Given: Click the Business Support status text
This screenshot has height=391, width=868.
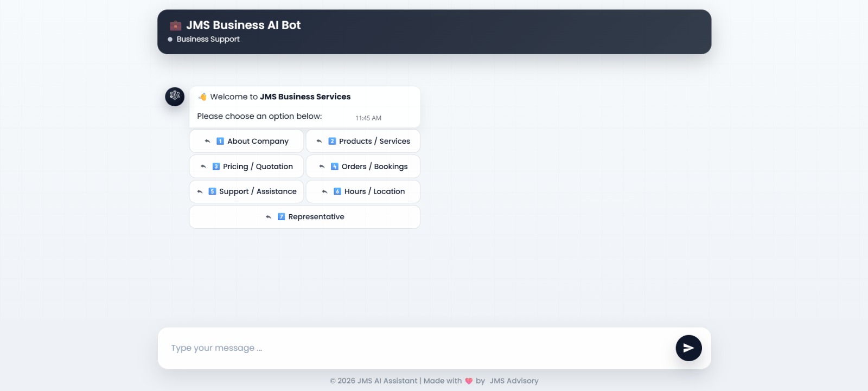Looking at the screenshot, I should point(208,39).
